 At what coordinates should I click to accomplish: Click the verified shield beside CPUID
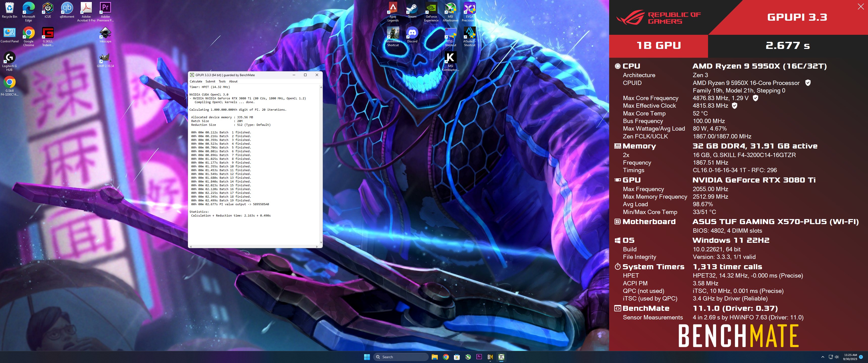[x=808, y=82]
